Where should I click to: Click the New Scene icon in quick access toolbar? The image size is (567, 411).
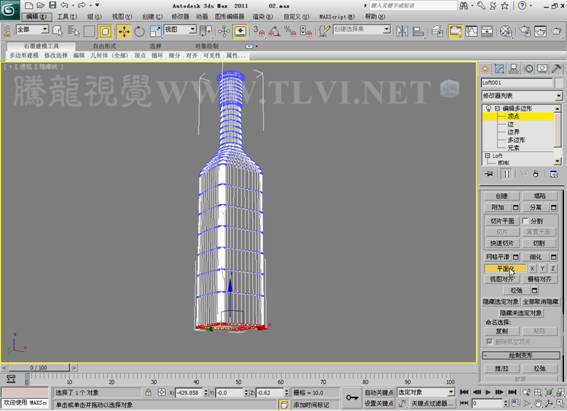click(x=29, y=5)
